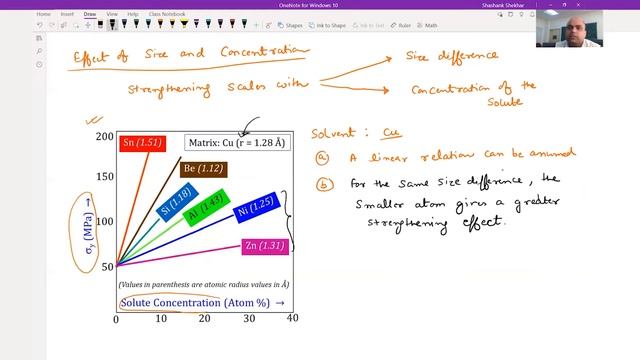640x360 pixels.
Task: Click the Undo arrow in Draw toolbar
Action: click(x=40, y=25)
